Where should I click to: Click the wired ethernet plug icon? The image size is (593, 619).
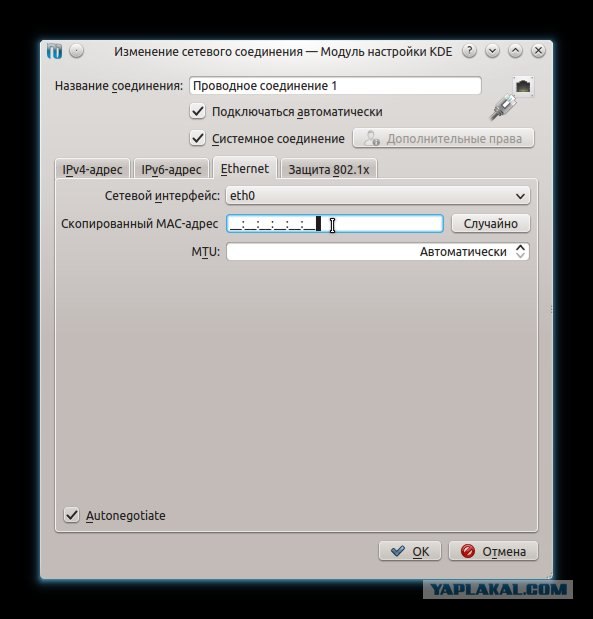coord(512,98)
